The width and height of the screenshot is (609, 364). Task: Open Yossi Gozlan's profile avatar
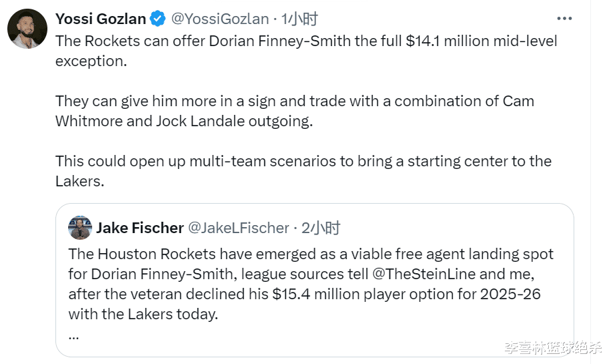click(28, 29)
